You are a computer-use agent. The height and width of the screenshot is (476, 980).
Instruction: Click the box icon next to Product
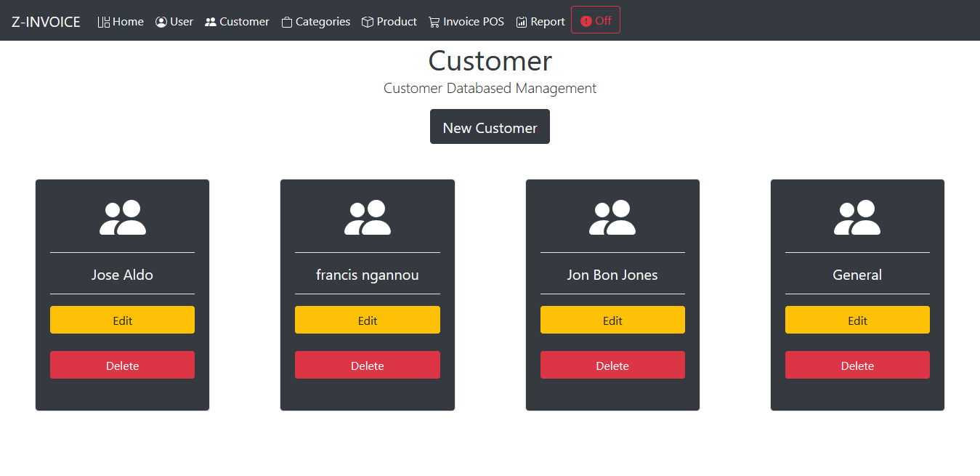[368, 22]
